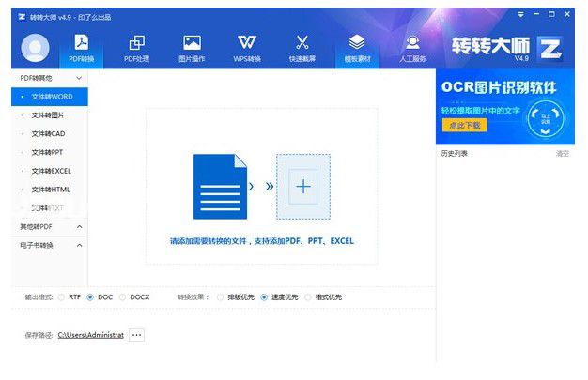
Task: Select 文件转TXT in sidebar
Action: click(50, 208)
